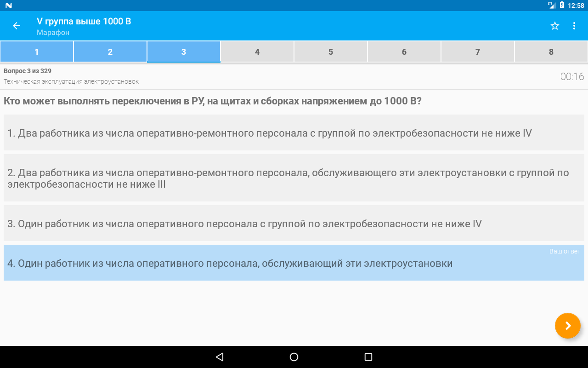Screen dimensions: 588x368
Task: Open question tab 6
Action: 404,52
